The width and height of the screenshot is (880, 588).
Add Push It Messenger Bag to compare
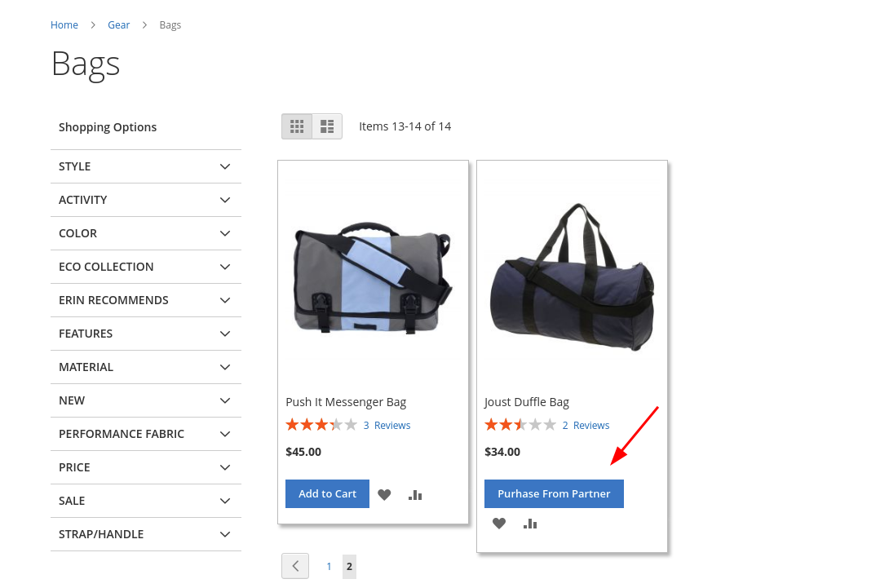[415, 494]
